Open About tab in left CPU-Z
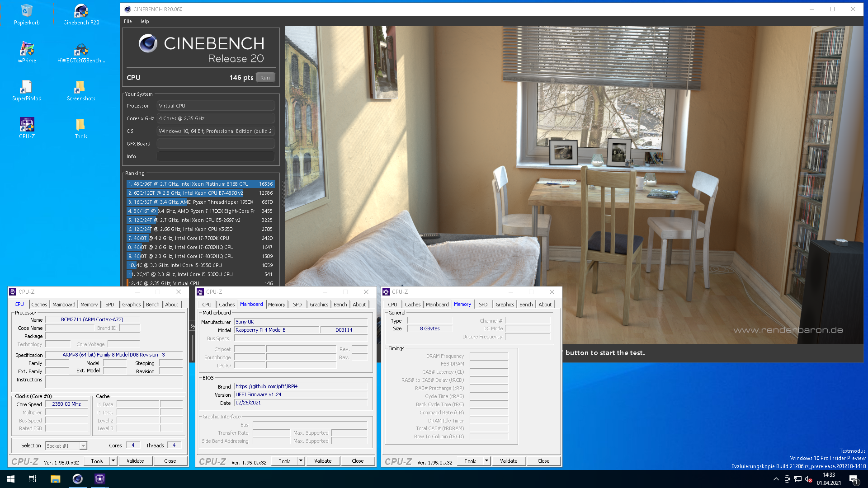Image resolution: width=868 pixels, height=488 pixels. click(172, 305)
